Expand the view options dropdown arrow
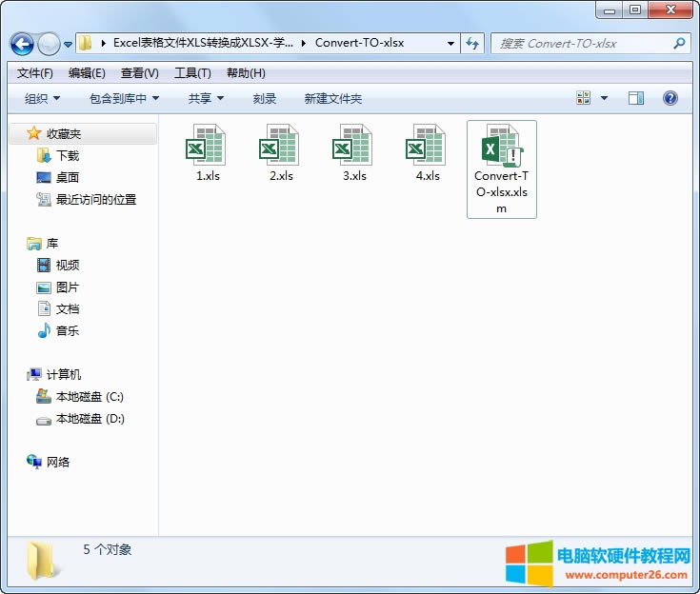Image resolution: width=700 pixels, height=594 pixels. click(x=604, y=98)
